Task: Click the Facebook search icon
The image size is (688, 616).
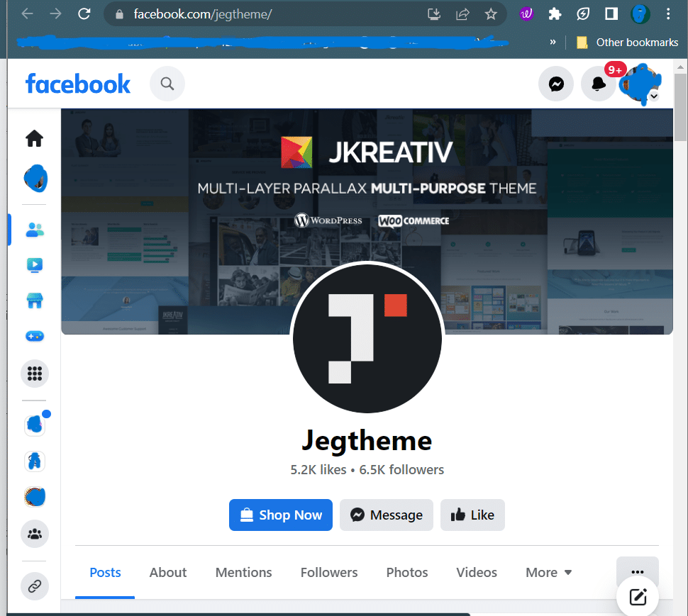Action: pyautogui.click(x=167, y=84)
